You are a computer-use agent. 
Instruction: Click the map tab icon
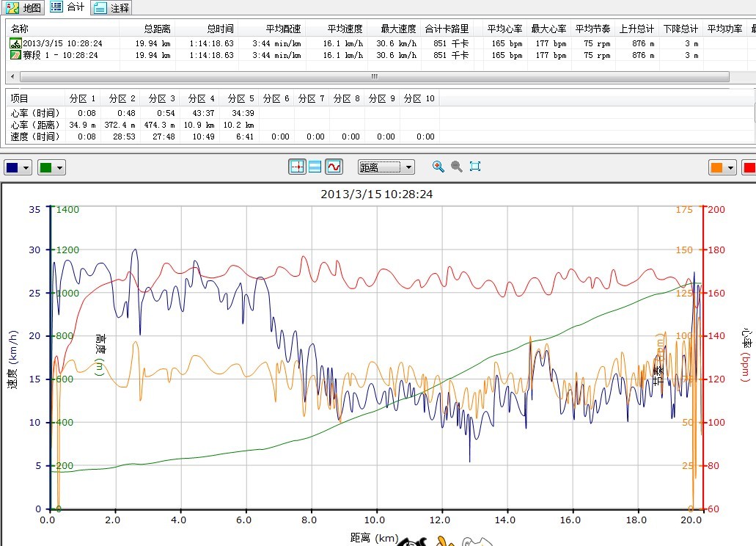(x=12, y=8)
